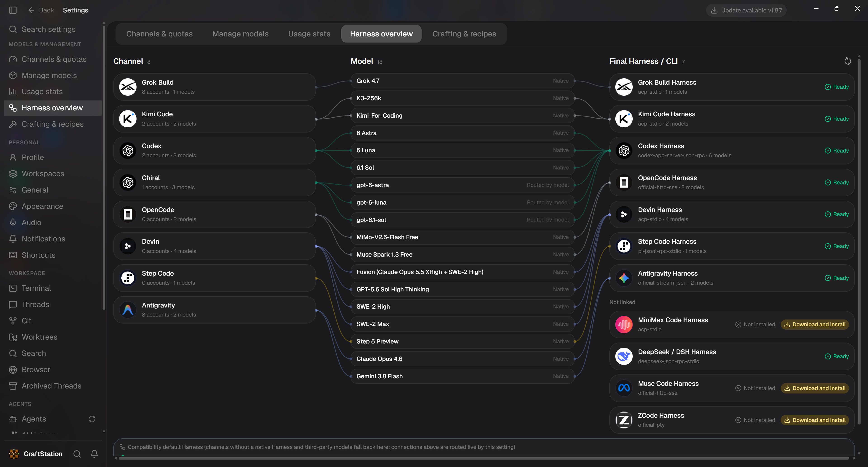Click the Search settings field
This screenshot has width=868, height=467.
[x=53, y=29]
